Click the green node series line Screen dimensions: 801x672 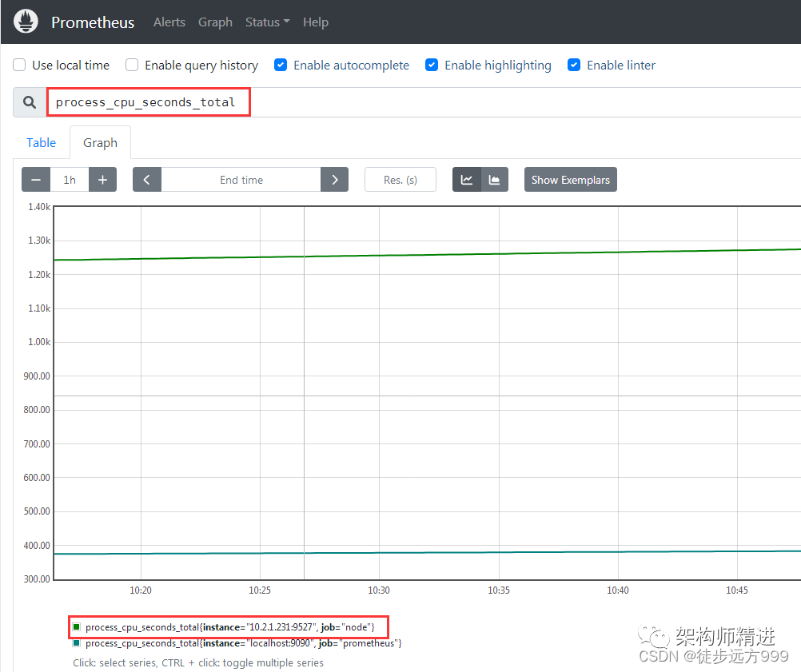point(427,254)
